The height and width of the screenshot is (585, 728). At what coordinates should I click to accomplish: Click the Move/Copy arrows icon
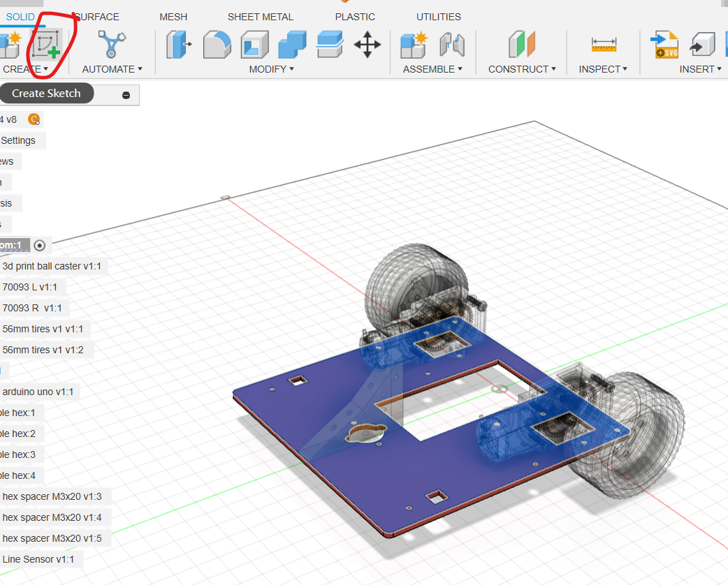tap(367, 45)
